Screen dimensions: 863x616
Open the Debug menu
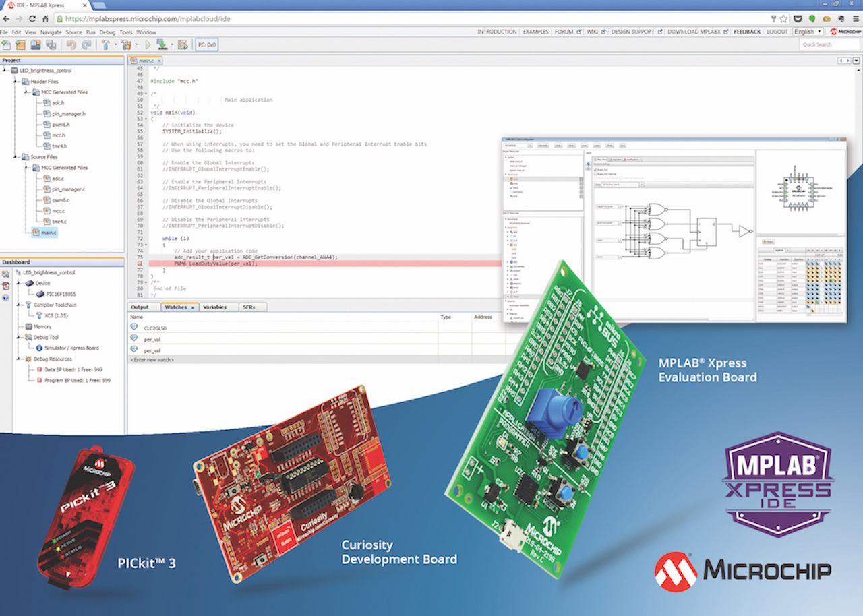107,32
